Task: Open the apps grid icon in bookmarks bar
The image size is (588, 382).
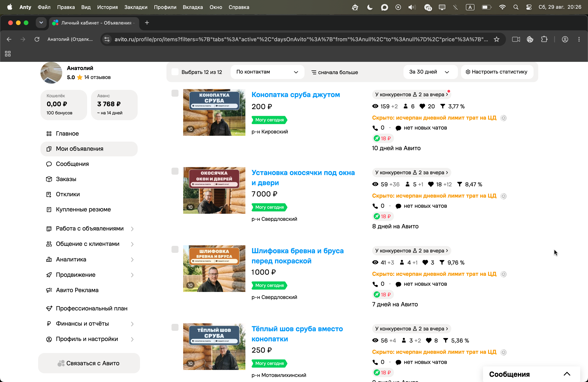Action: (x=8, y=54)
